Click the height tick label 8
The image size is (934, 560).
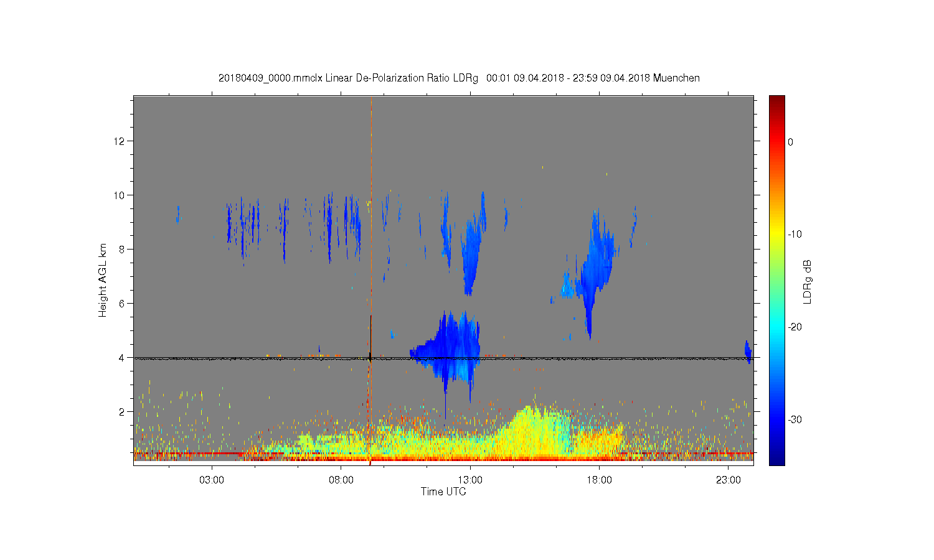pyautogui.click(x=122, y=250)
